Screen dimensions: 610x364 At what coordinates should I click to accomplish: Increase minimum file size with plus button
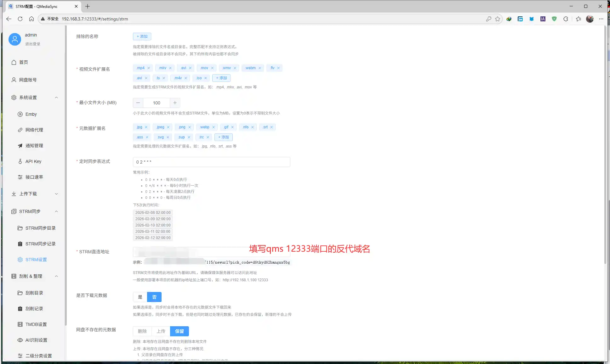[175, 103]
